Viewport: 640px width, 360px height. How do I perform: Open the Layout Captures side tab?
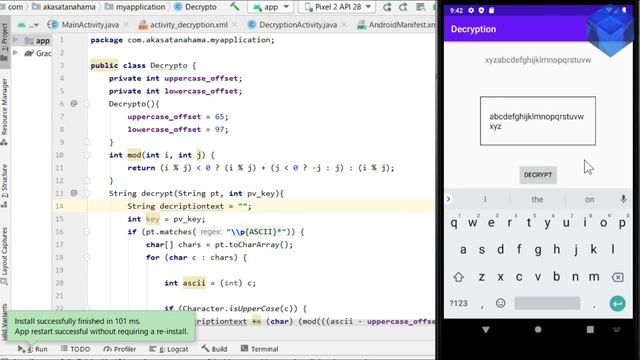tap(4, 255)
